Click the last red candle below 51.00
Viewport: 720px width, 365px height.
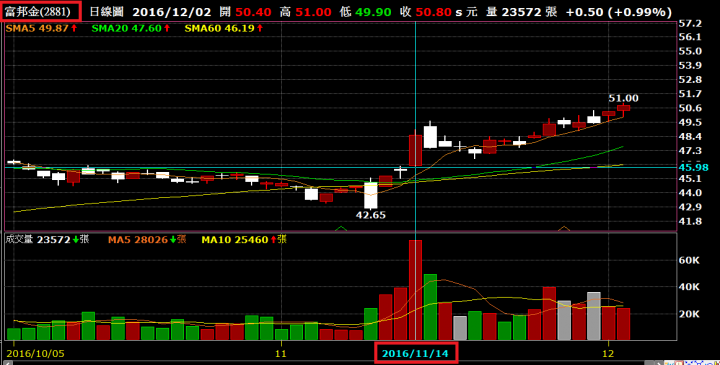pyautogui.click(x=623, y=108)
